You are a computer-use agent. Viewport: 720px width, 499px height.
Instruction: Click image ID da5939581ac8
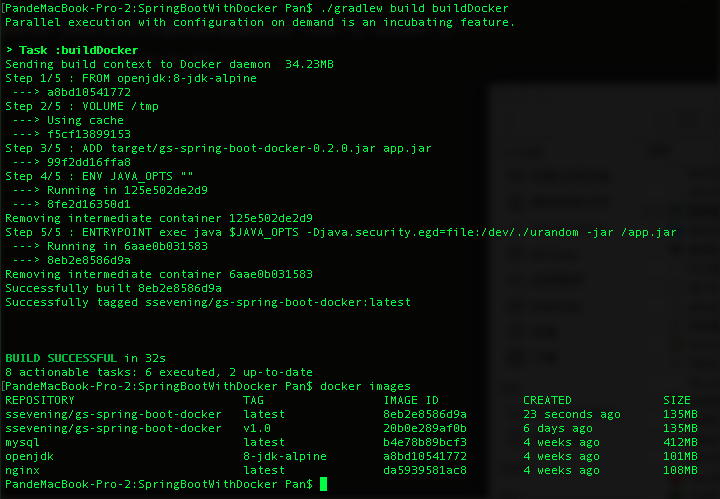pyautogui.click(x=425, y=470)
